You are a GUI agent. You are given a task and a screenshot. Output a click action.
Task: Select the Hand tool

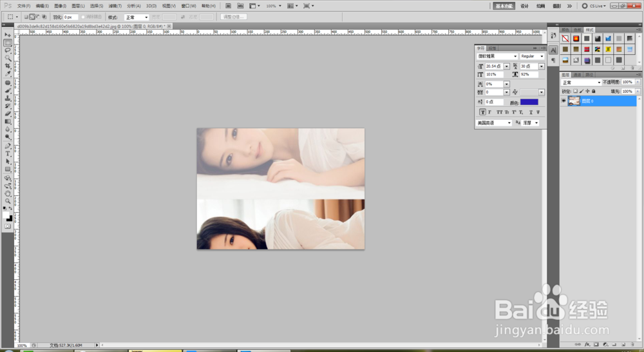[8, 193]
